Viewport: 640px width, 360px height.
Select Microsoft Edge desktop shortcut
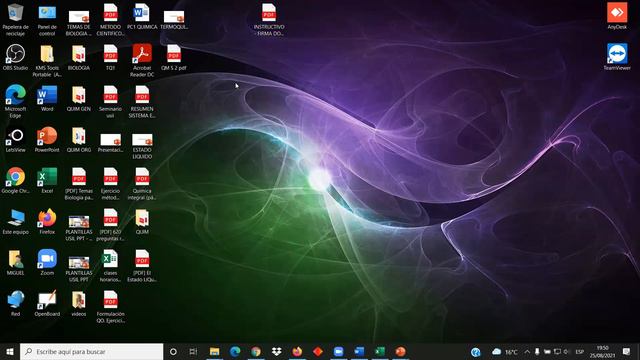[x=16, y=101]
